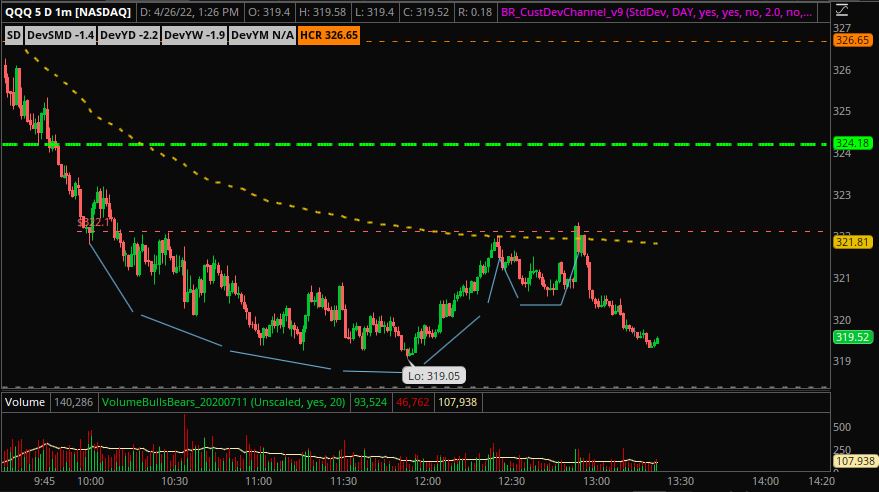This screenshot has width=879, height=492.
Task: Select the SD chart label
Action: [14, 35]
